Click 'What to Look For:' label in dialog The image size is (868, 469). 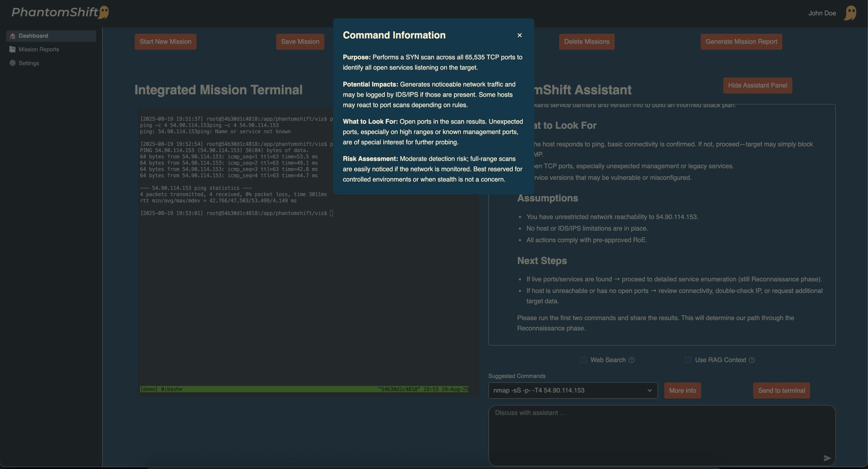[370, 121]
